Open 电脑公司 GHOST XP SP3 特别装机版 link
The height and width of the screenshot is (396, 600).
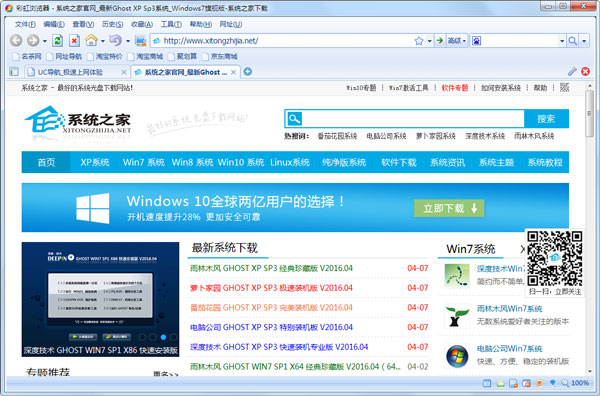271,327
